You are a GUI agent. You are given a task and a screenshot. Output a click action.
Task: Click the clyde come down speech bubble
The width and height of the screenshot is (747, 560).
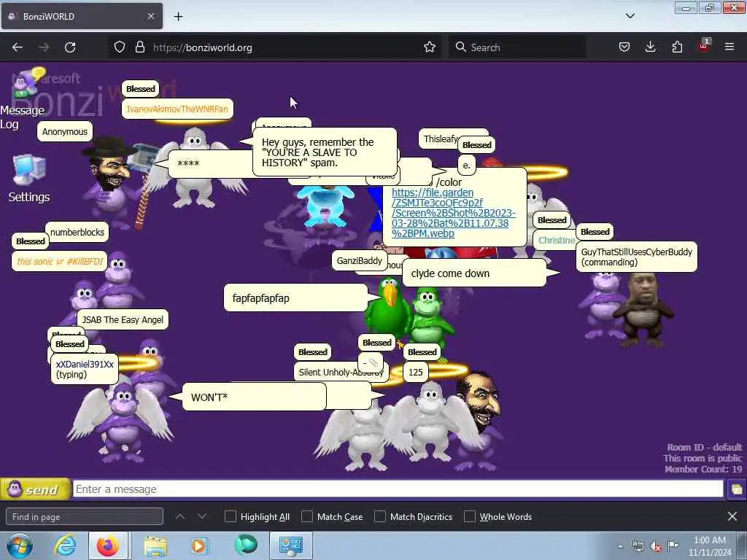pos(474,273)
